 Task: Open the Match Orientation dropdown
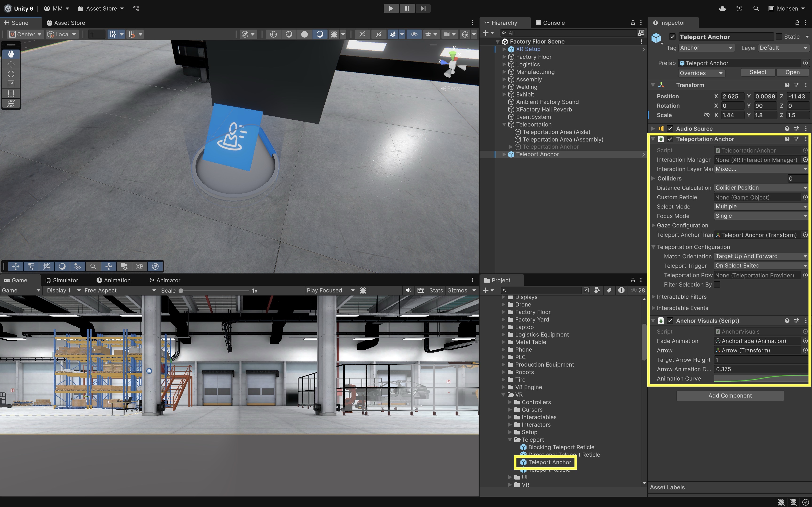pos(760,256)
